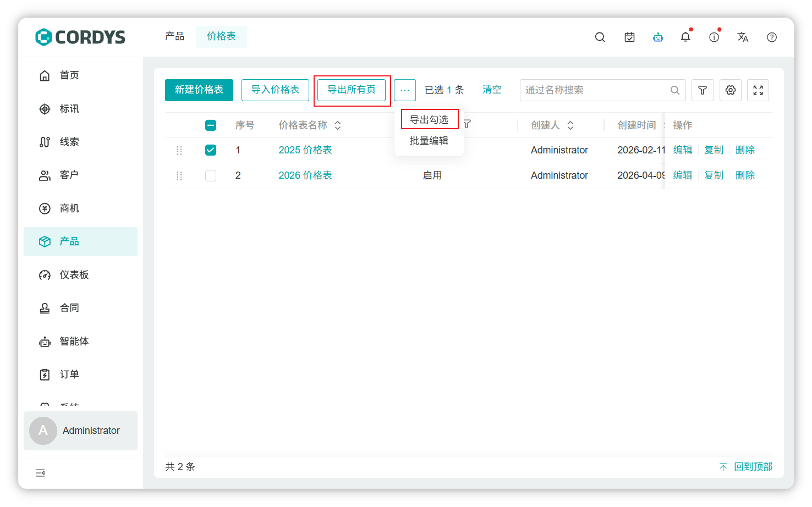Click 复制 for 2025 价格表
The width and height of the screenshot is (812, 507).
pyautogui.click(x=714, y=150)
